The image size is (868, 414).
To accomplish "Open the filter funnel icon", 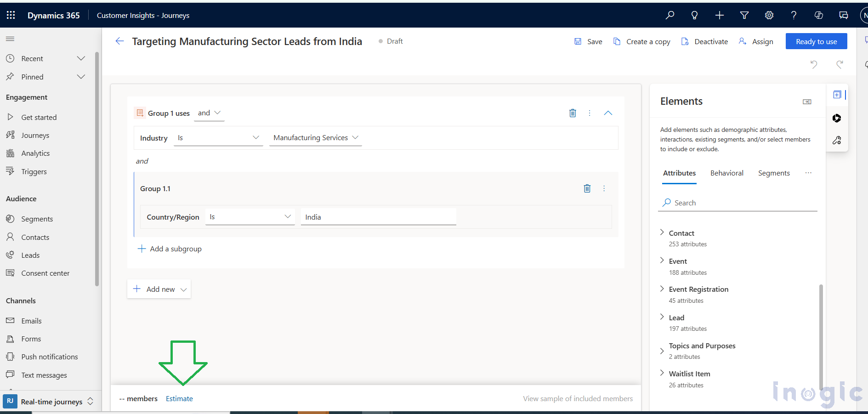I will point(744,15).
